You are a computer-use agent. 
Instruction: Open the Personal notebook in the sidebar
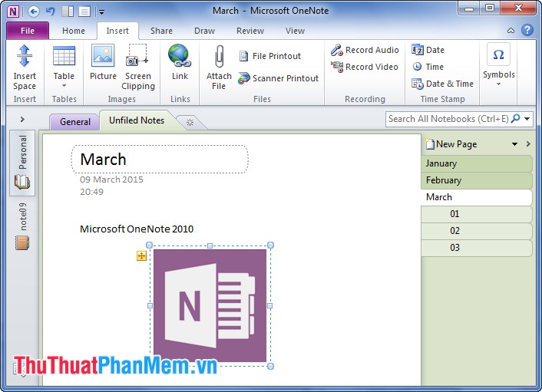click(x=22, y=163)
